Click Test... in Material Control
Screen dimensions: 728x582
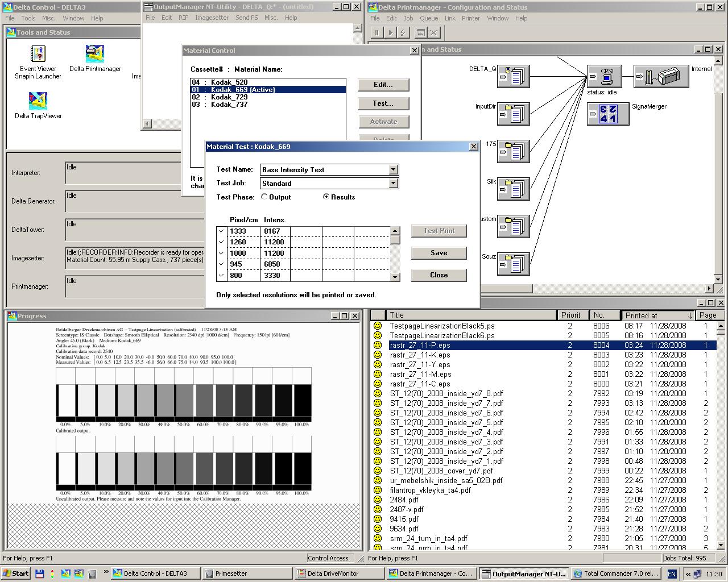tap(383, 103)
